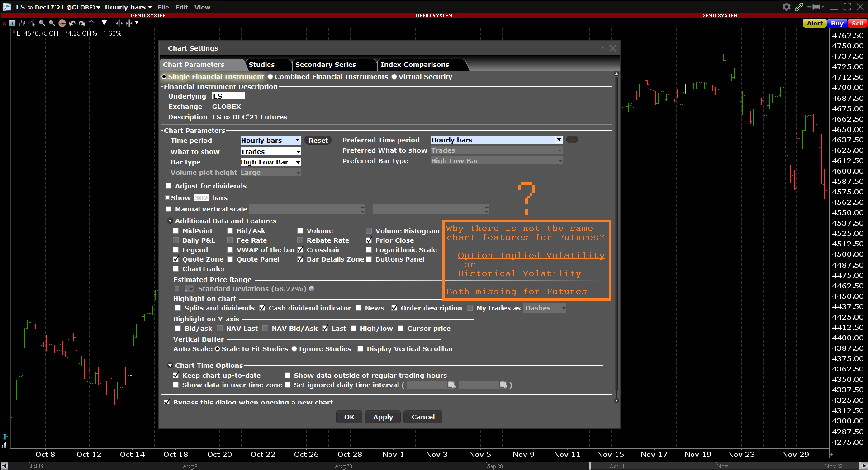The image size is (868, 470).
Task: Check the Volume checkbox
Action: (x=300, y=230)
